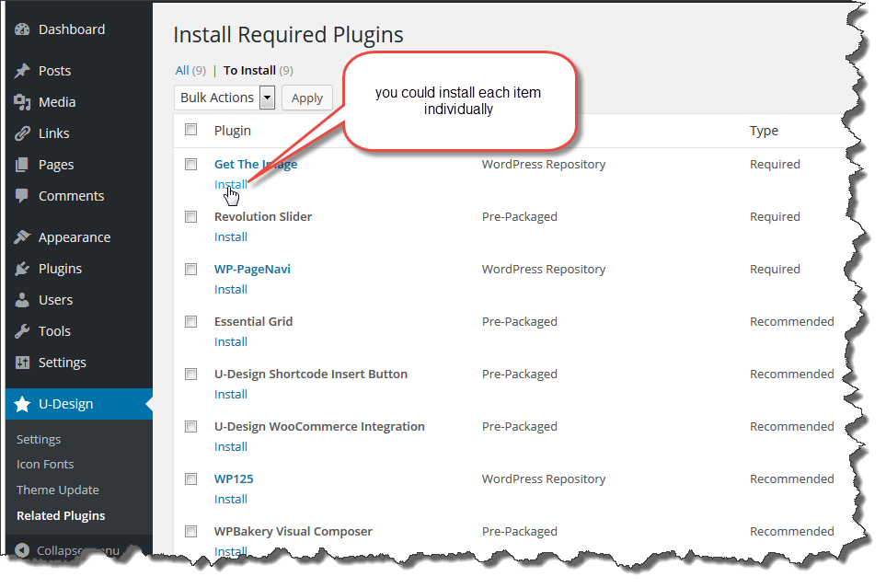Screen dimensions: 886x588
Task: Open the Bulk Actions dropdown
Action: [224, 98]
